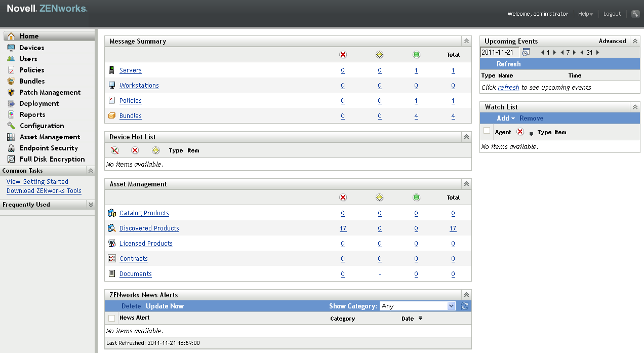Screen dimensions: 644x353
Task: Click the Servers icon in Message Summary
Action: click(111, 70)
